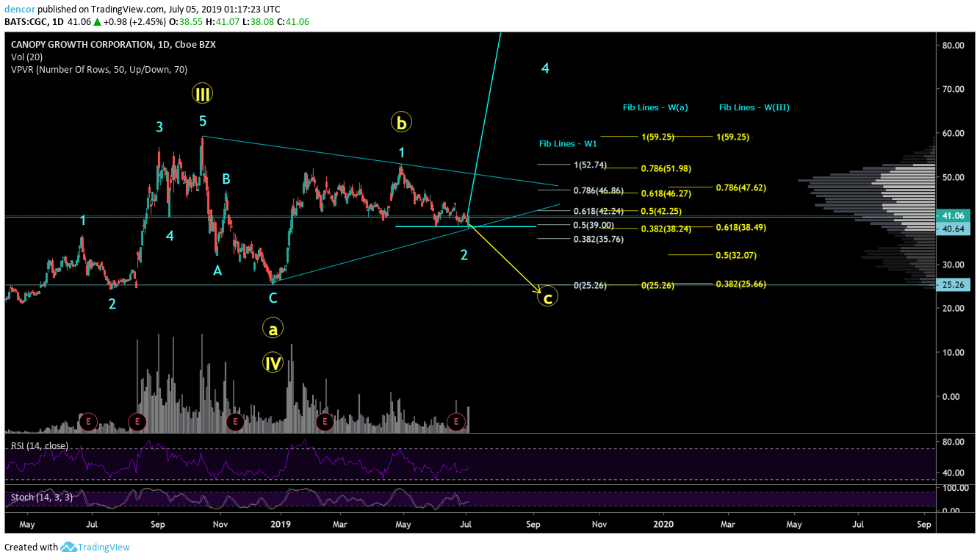The height and width of the screenshot is (560, 980).
Task: Select the cyan uncircled wave label "C"
Action: click(273, 298)
